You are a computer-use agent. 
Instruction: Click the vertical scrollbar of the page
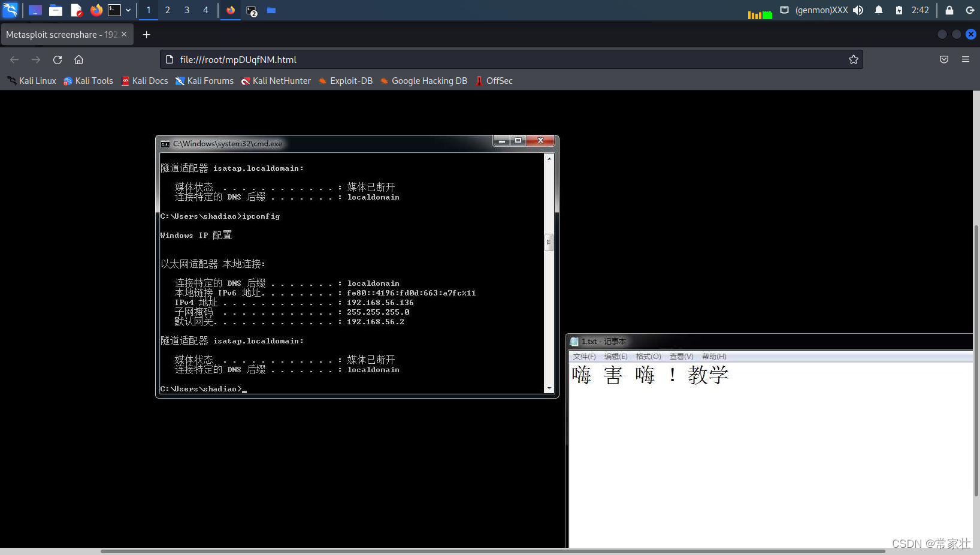pos(976,361)
